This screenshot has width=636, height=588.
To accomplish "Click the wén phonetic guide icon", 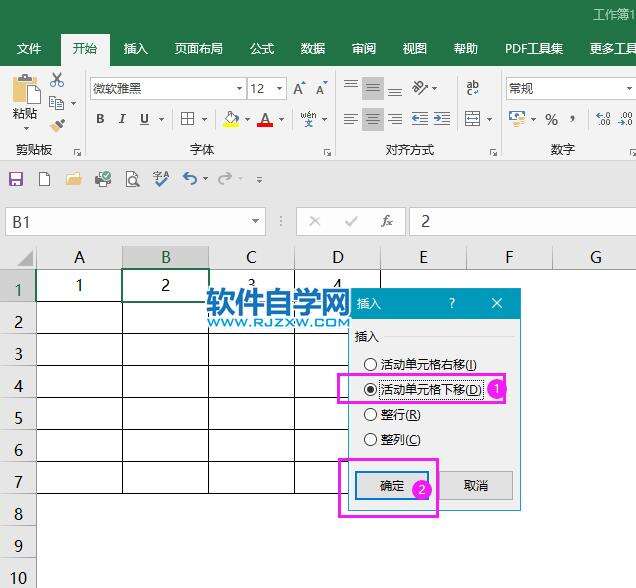I will (x=309, y=119).
